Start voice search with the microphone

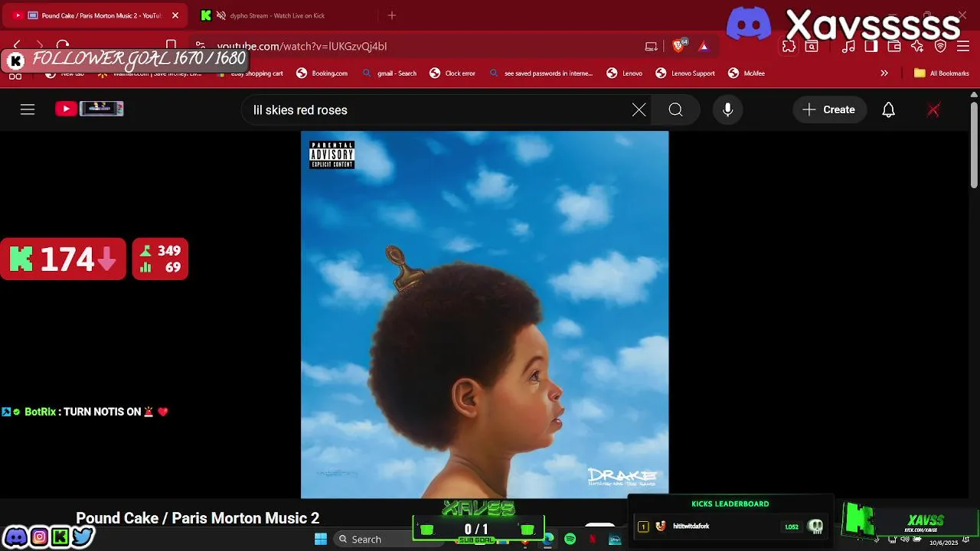pyautogui.click(x=727, y=110)
